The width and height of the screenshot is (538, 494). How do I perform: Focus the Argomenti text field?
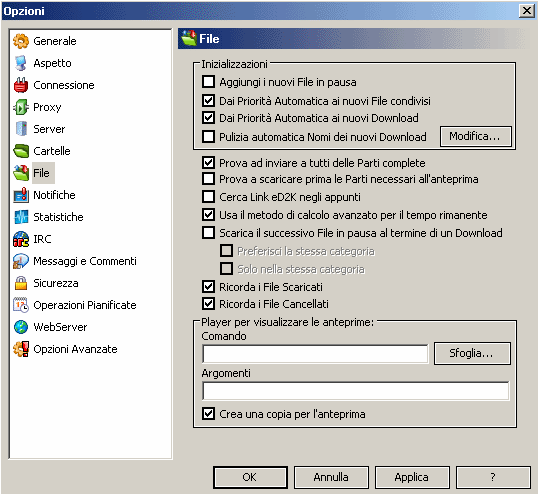[356, 391]
